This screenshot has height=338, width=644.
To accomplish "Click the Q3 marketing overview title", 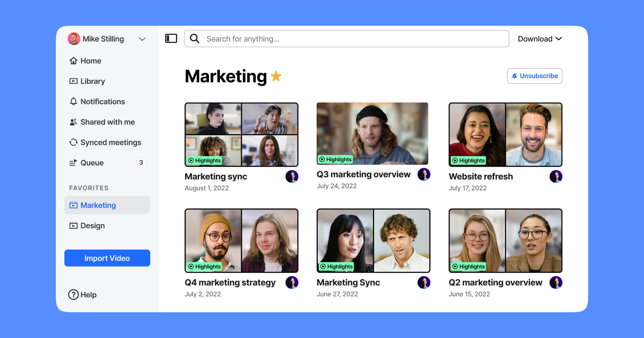I will [364, 174].
